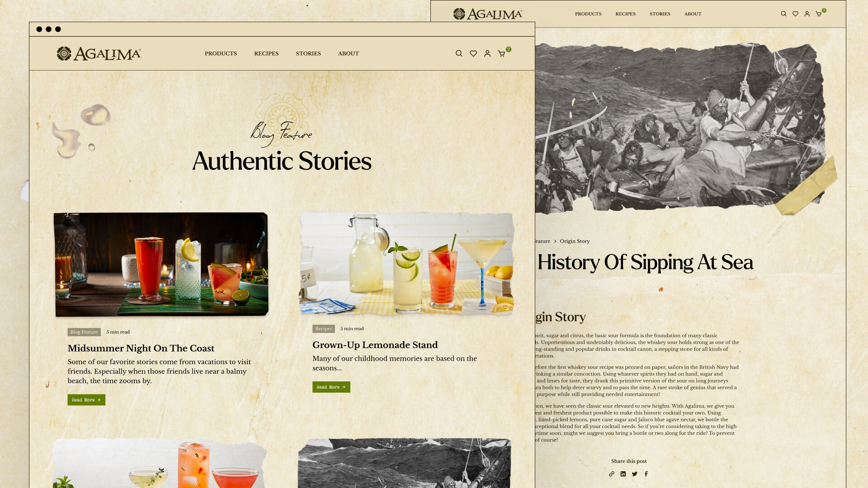Click the heart icon in back window header

click(x=795, y=14)
